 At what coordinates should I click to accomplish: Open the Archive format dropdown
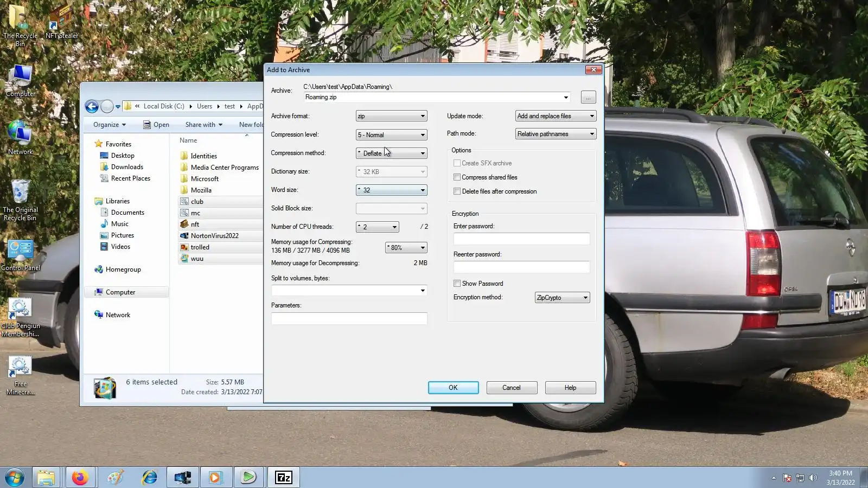click(x=392, y=116)
